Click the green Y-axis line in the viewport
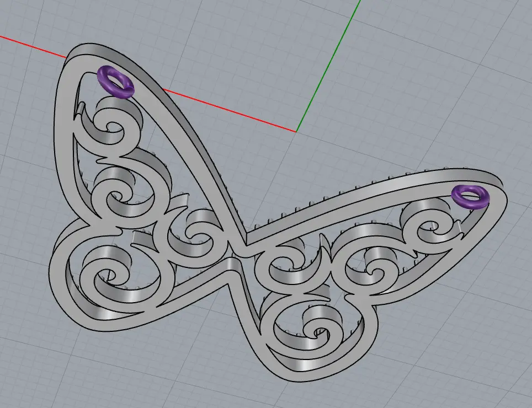The width and height of the screenshot is (532, 408). (327, 67)
